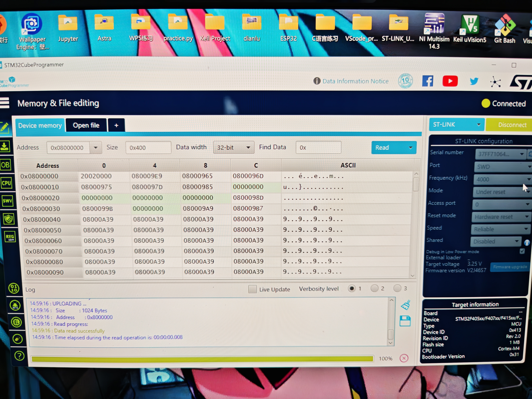Click the Shared info icon
The width and height of the screenshot is (532, 399).
pos(527,242)
